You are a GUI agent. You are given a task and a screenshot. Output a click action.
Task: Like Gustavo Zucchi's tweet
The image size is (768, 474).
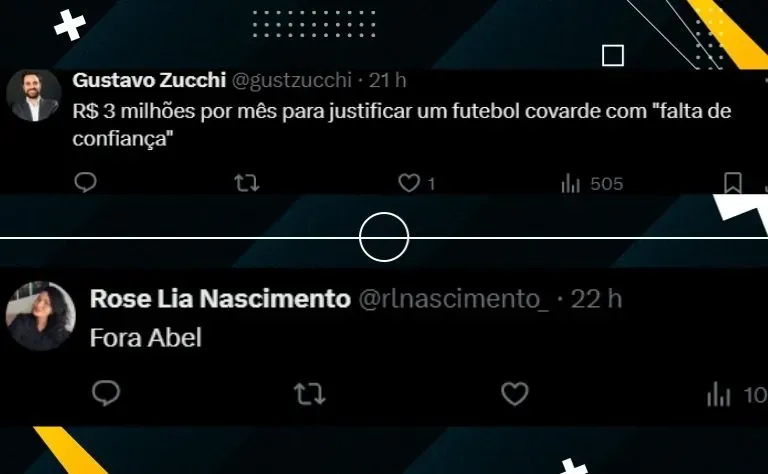pos(409,183)
